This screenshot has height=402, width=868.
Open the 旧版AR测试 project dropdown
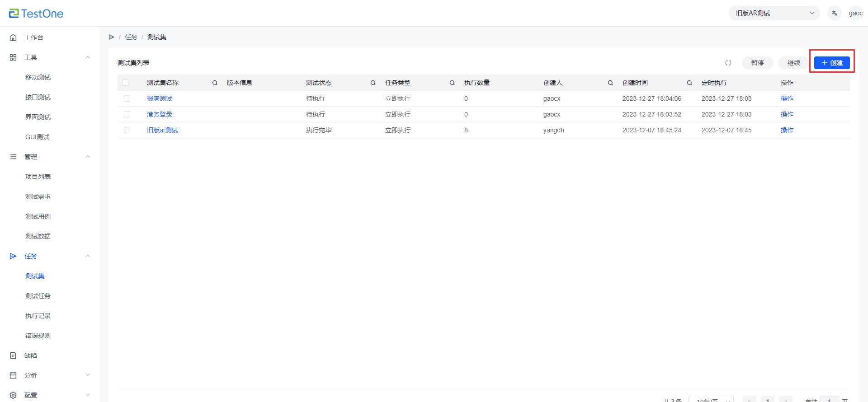774,13
